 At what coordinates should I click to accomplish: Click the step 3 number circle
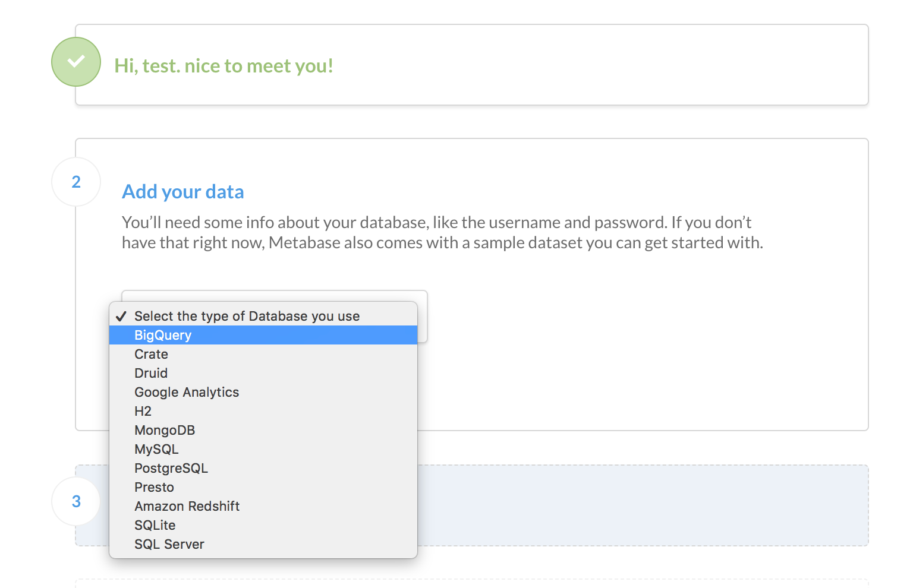[76, 501]
